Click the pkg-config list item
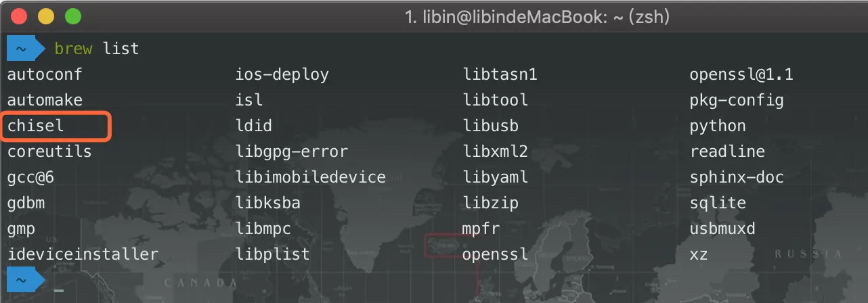Image resolution: width=868 pixels, height=303 pixels. 737,100
